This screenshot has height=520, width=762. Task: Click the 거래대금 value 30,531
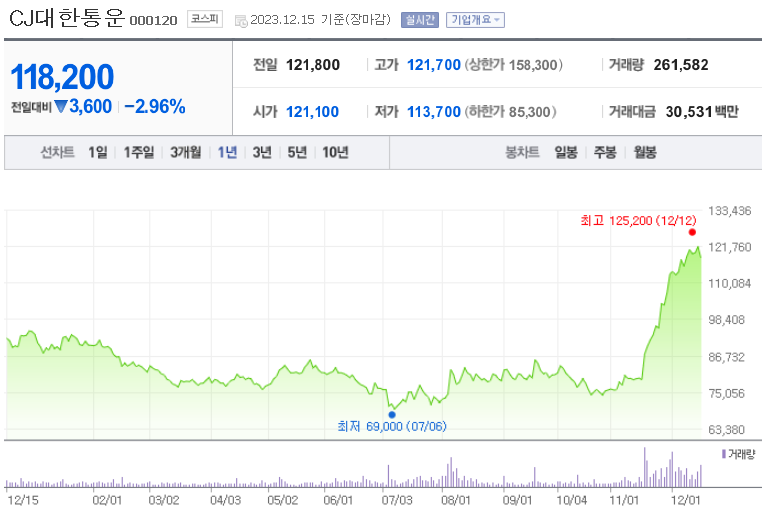(x=689, y=112)
